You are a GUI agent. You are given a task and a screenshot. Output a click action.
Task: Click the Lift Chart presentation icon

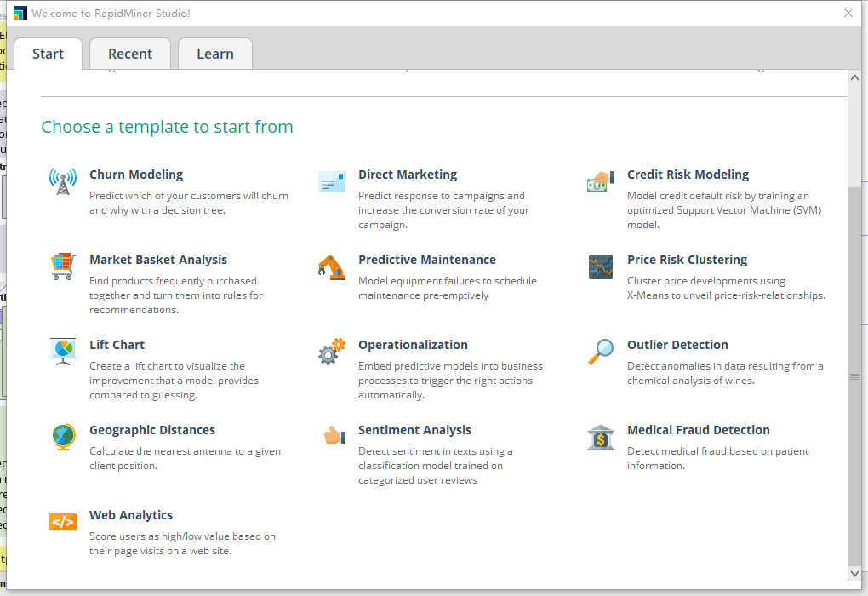pos(63,352)
